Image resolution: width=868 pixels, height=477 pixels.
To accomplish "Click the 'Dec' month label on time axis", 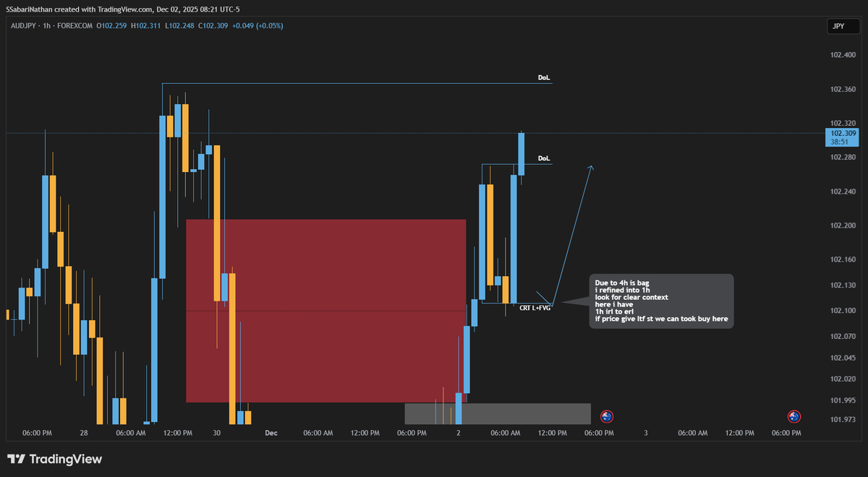I will point(271,433).
